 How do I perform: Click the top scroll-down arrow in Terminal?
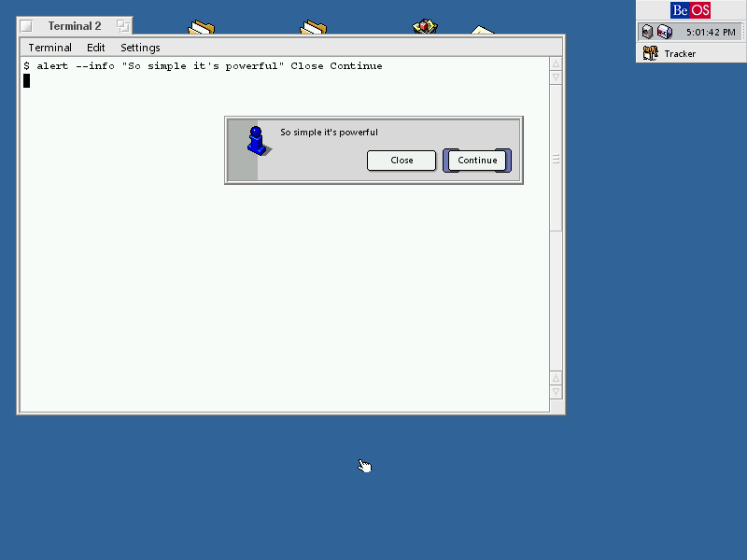pyautogui.click(x=556, y=77)
